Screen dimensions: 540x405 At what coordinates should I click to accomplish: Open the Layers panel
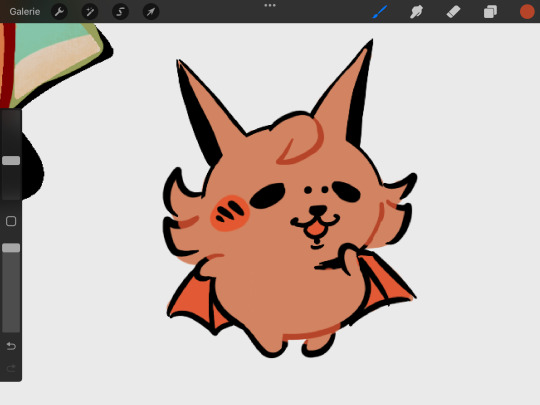pos(490,12)
